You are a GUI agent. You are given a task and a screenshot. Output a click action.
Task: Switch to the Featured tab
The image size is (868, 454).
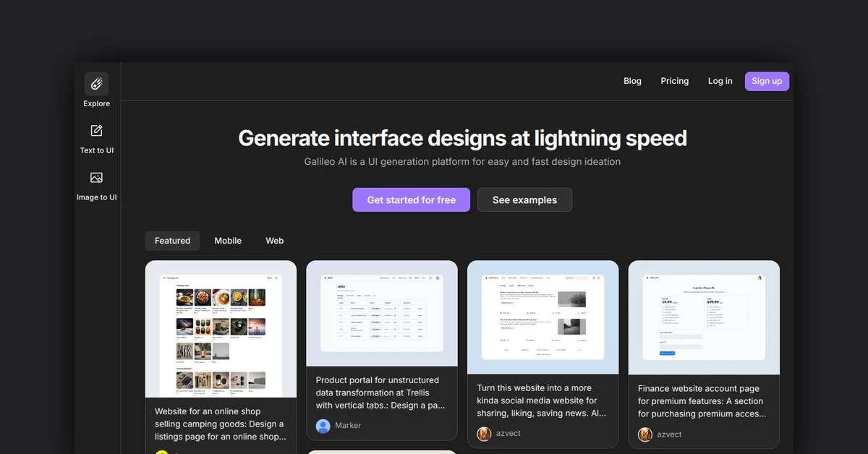tap(172, 241)
